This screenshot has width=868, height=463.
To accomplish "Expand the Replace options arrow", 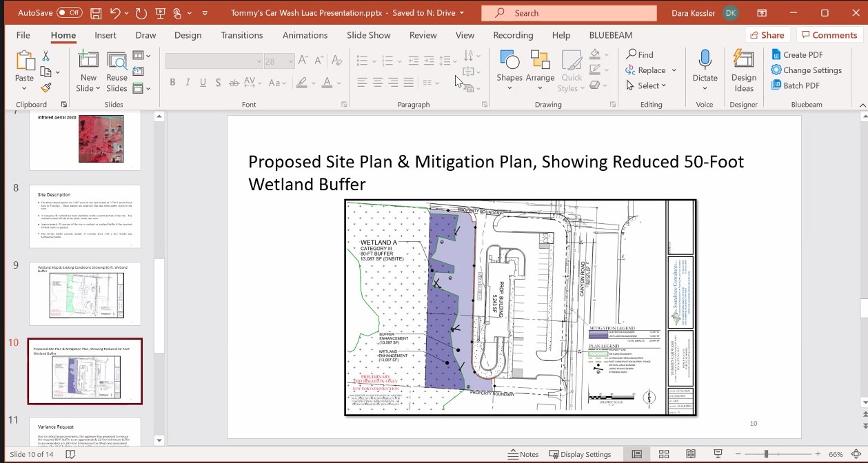I will [674, 70].
